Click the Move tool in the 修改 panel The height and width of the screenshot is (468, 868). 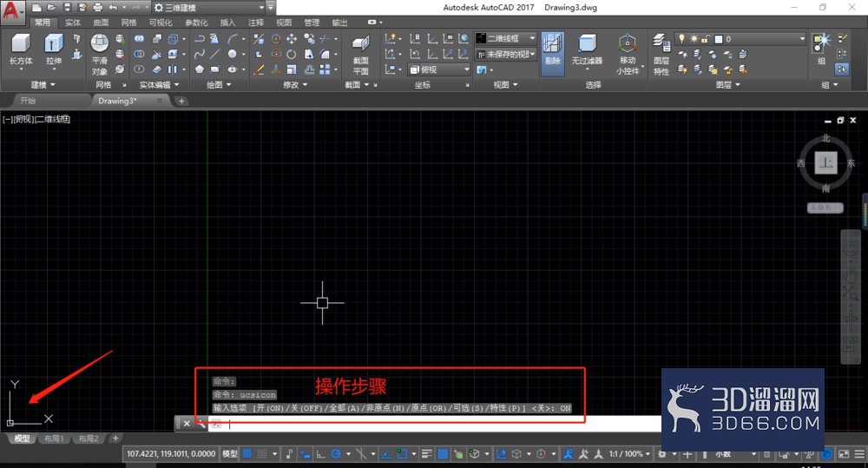(292, 38)
